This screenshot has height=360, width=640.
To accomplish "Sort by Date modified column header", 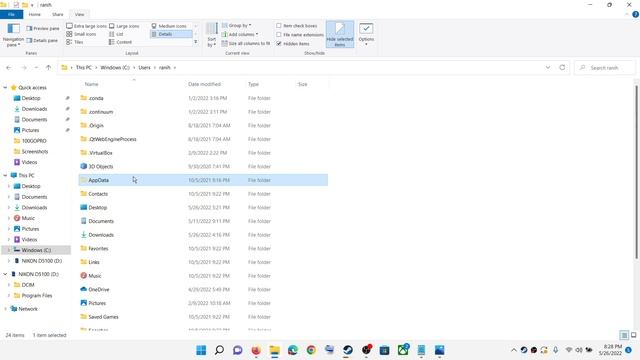I will [x=204, y=84].
